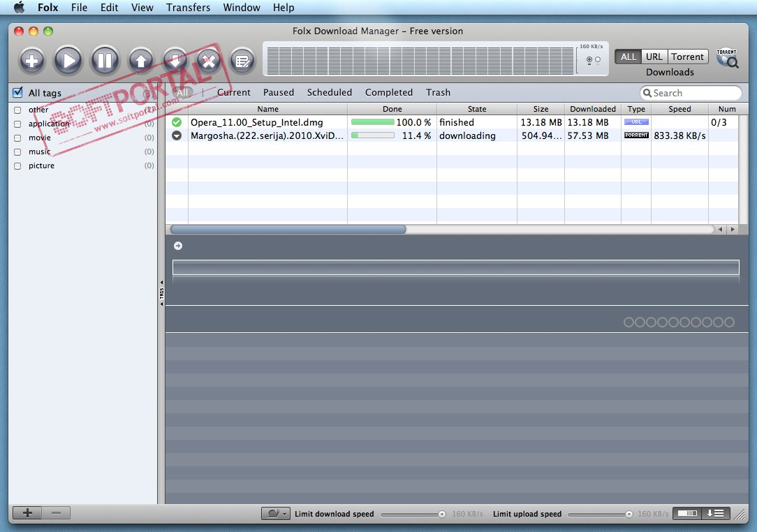Open the View menu

click(x=142, y=8)
